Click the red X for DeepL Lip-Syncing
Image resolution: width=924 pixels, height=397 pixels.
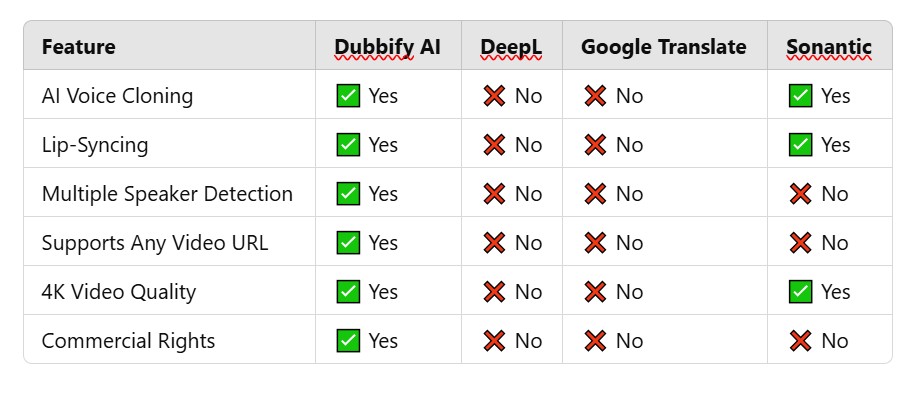coord(494,144)
